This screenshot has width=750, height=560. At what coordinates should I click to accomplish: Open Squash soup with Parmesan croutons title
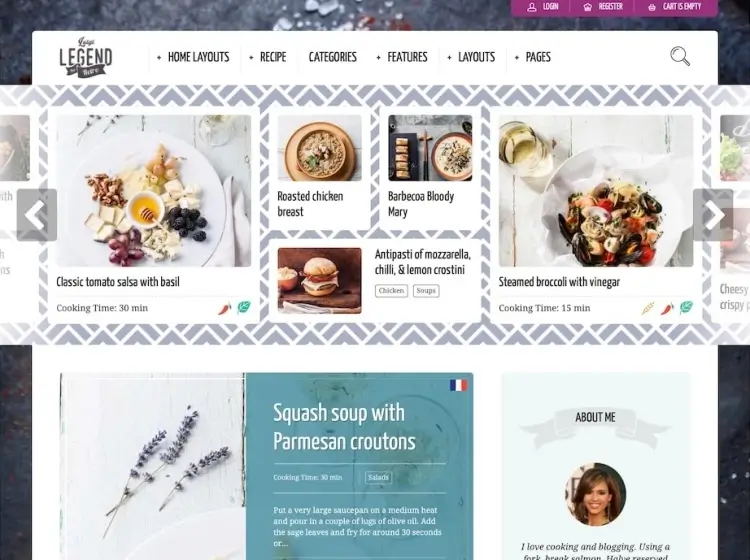(344, 427)
